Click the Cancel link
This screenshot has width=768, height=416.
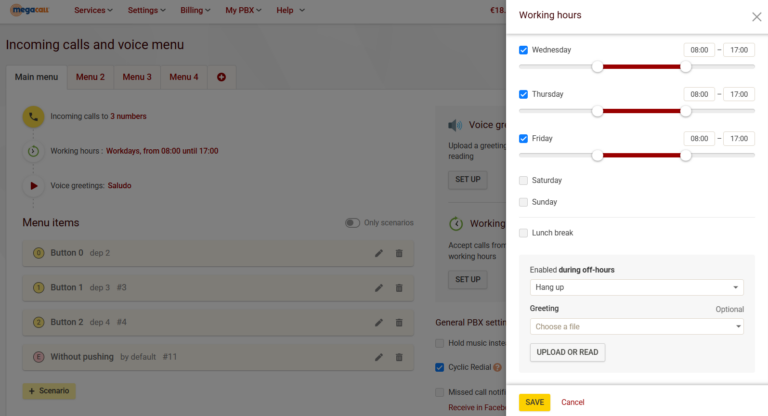click(572, 402)
